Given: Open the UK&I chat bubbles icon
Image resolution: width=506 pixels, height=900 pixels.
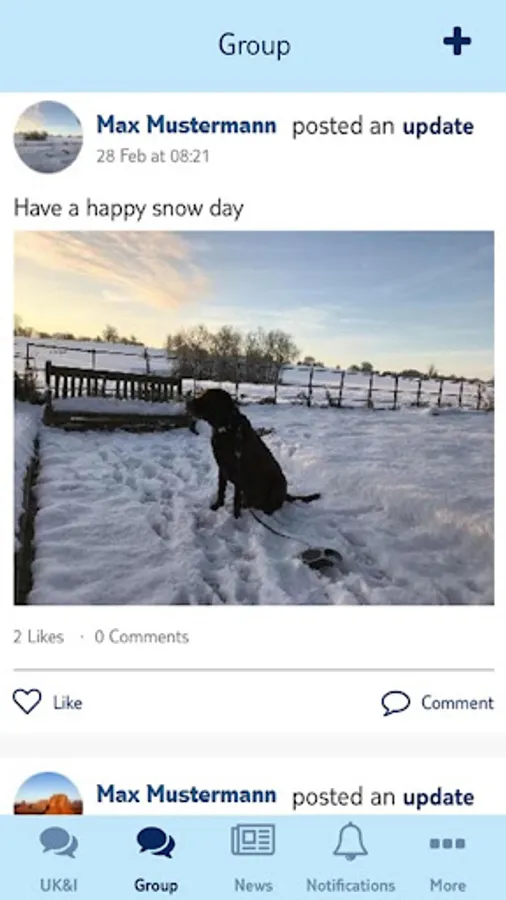Looking at the screenshot, I should coord(59,842).
